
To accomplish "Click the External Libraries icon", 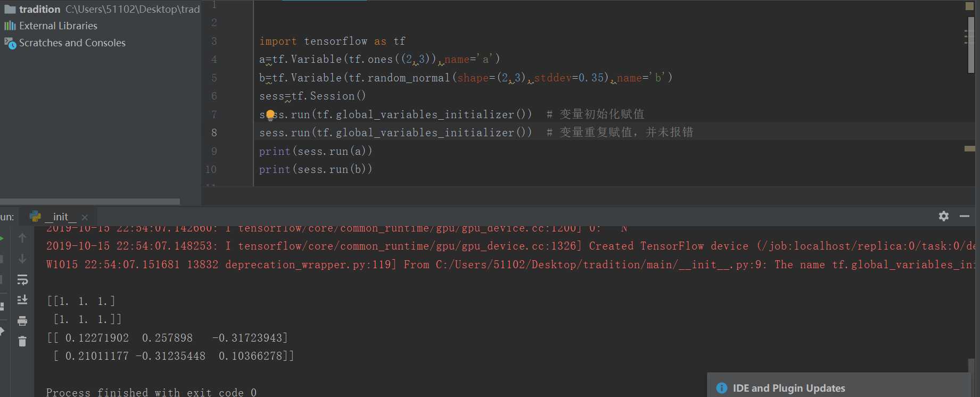I will coord(10,26).
